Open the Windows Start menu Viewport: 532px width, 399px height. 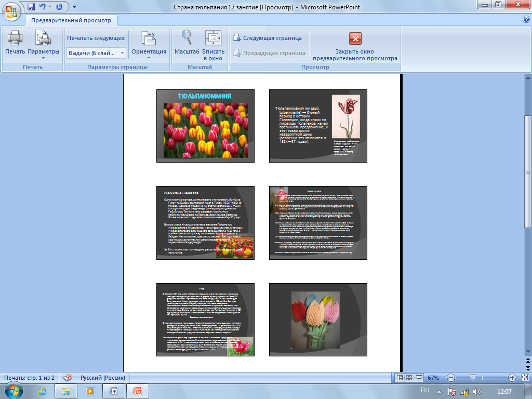(14, 391)
